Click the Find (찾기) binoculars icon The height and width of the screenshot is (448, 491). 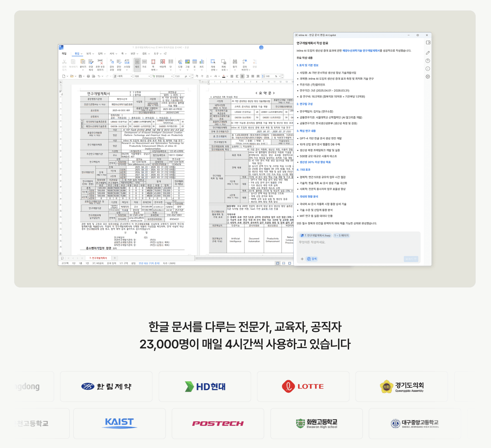[235, 62]
